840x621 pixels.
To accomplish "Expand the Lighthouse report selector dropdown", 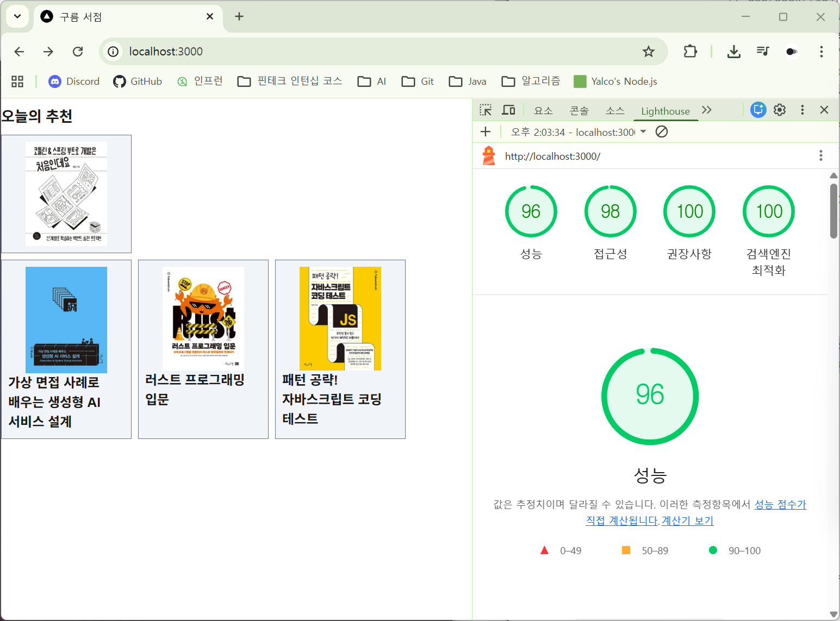I will pyautogui.click(x=643, y=132).
